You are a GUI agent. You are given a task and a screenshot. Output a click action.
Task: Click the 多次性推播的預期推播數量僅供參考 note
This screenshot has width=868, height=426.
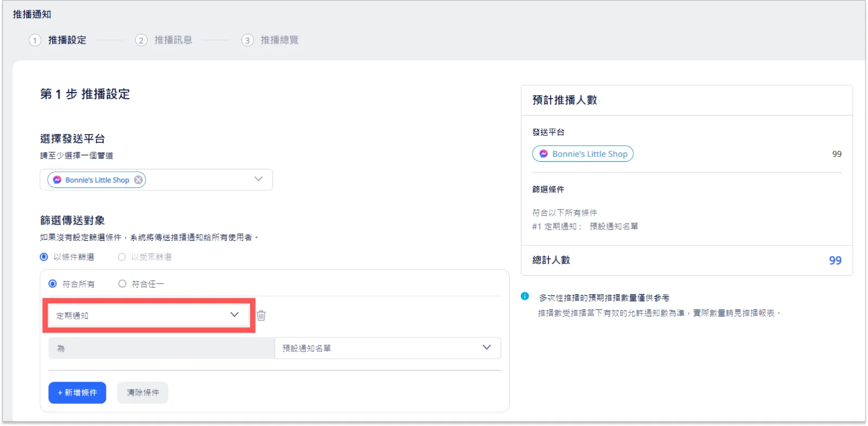tap(604, 298)
